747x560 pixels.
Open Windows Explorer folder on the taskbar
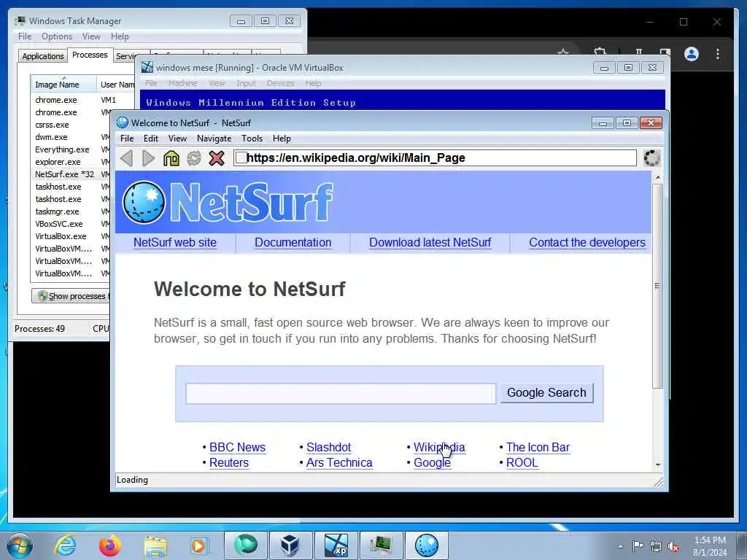pos(155,546)
